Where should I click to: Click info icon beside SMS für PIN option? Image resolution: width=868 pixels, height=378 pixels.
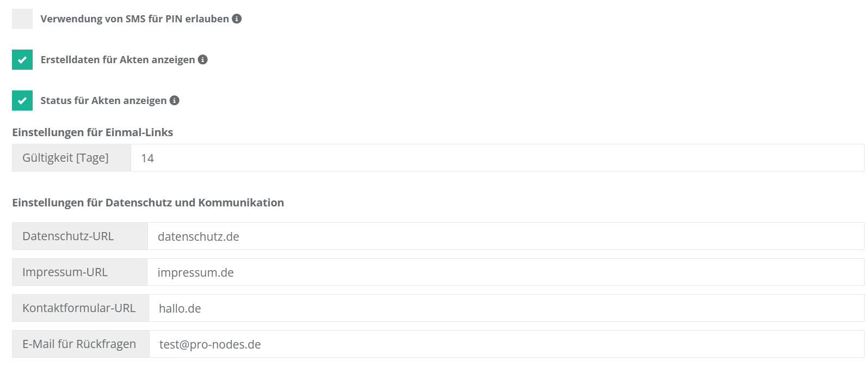click(x=237, y=19)
